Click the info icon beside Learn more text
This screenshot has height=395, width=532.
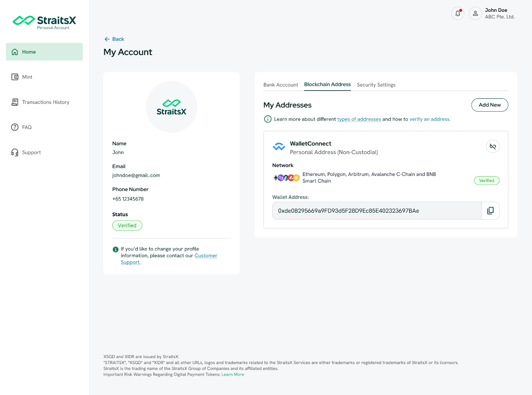(268, 119)
